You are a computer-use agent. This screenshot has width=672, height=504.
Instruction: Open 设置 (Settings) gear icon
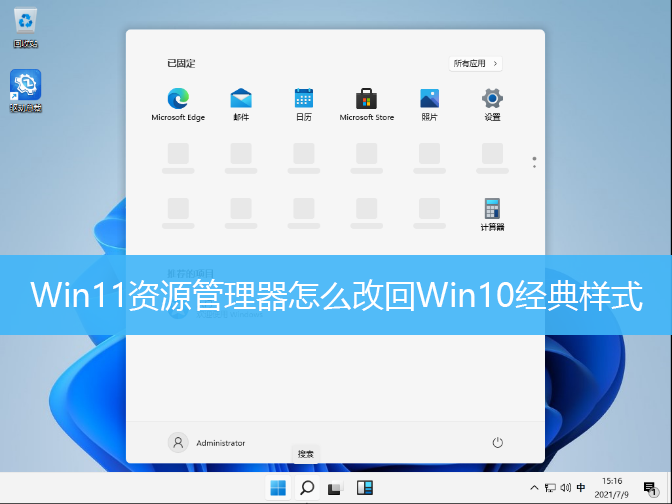pos(492,99)
